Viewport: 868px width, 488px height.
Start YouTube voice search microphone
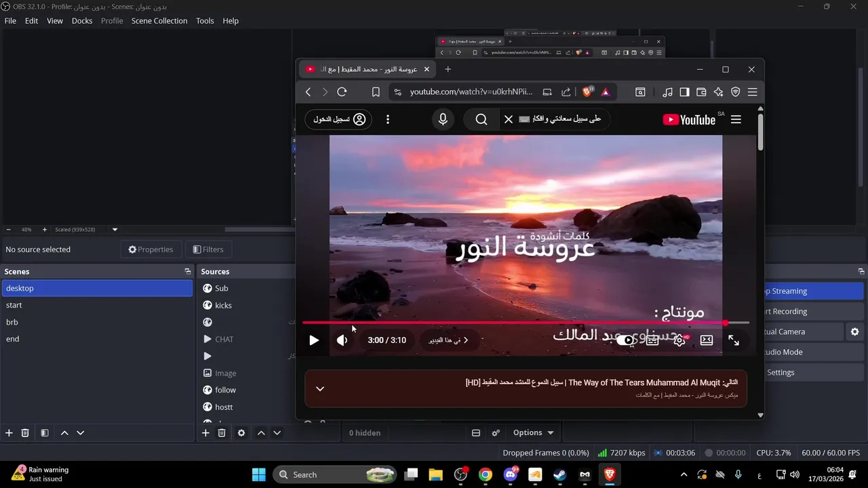(443, 119)
